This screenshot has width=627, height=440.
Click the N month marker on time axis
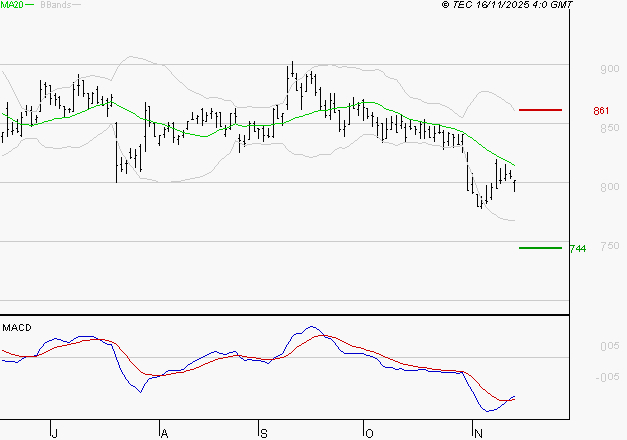478,433
